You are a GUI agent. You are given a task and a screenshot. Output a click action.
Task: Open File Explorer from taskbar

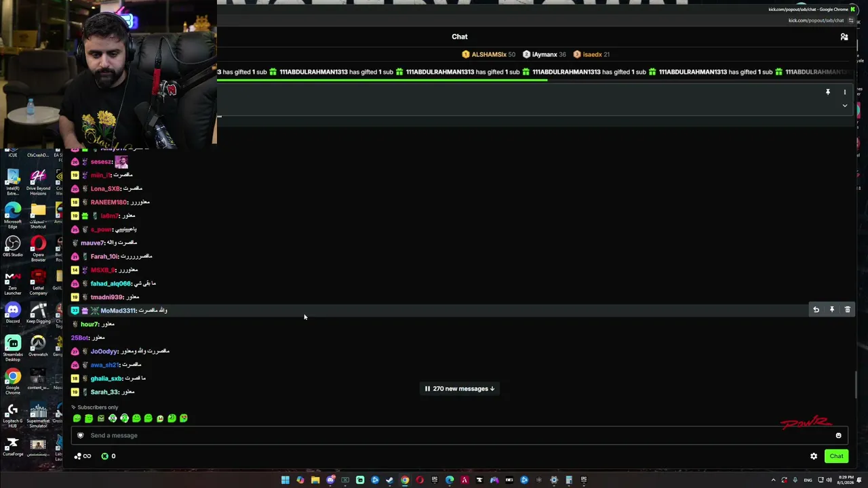(315, 480)
